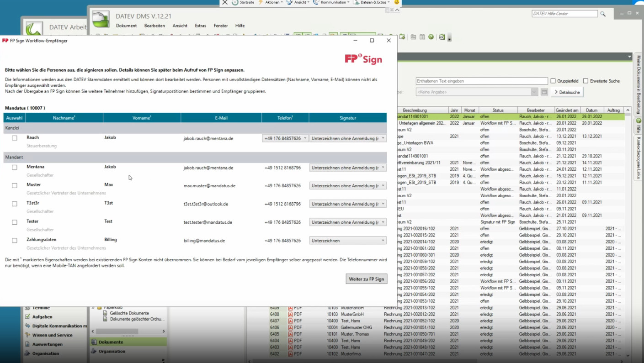Open the Keine Angabe combo box
Screen dimensions: 644x363
pos(477,92)
